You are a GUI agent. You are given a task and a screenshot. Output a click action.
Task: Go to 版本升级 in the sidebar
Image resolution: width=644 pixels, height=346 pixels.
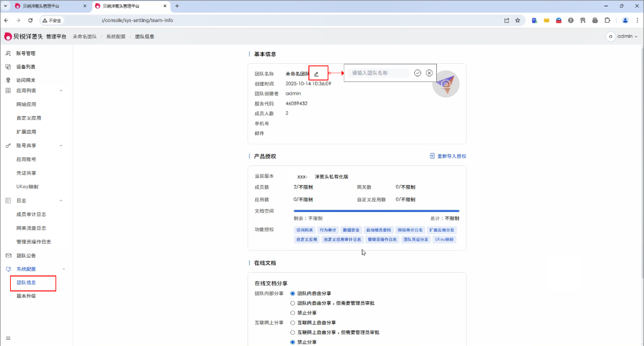pyautogui.click(x=26, y=296)
